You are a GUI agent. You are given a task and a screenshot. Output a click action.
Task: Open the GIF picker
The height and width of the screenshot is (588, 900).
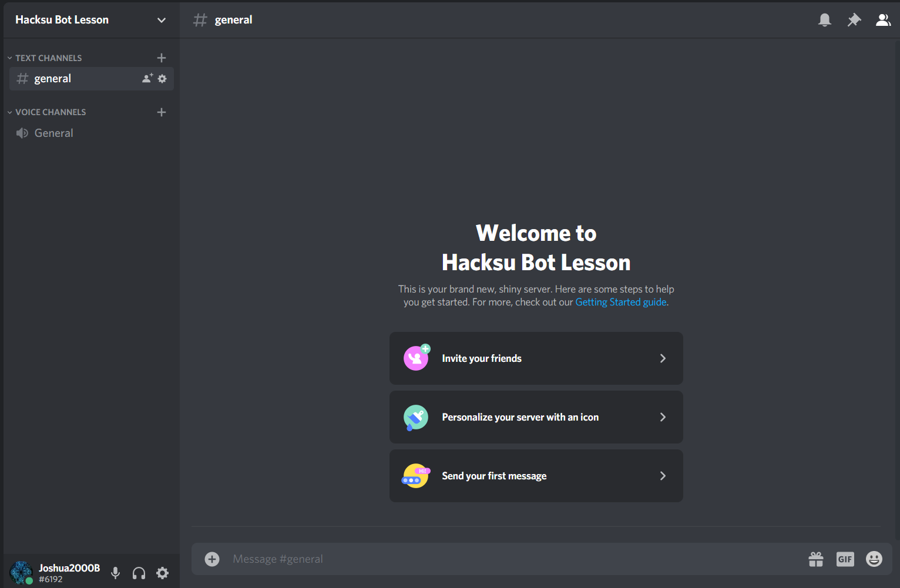(x=845, y=559)
